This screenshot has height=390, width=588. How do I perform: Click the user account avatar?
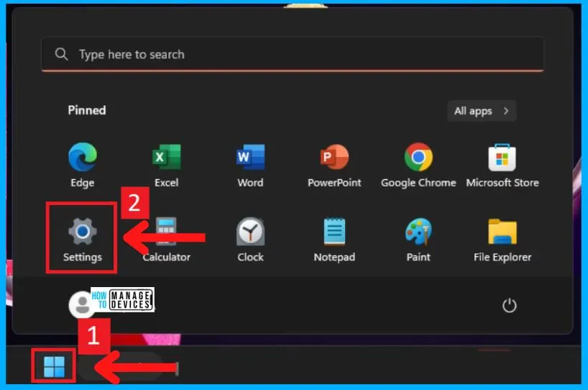click(x=81, y=304)
